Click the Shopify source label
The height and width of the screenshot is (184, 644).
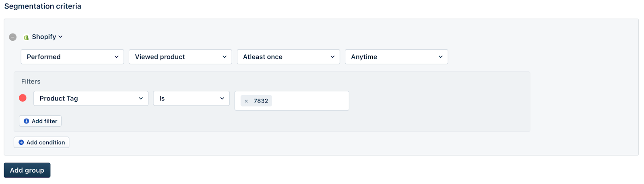(44, 37)
